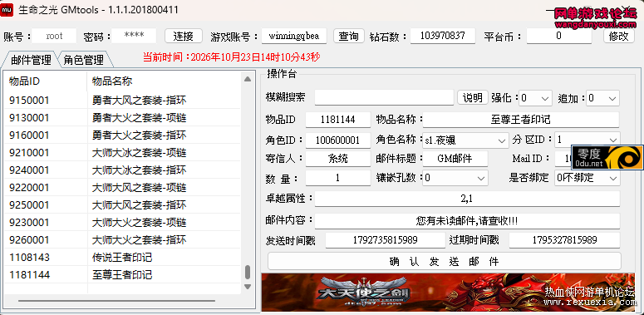Select row 大师大风之套装-指环
644x315 pixels.
click(122, 204)
